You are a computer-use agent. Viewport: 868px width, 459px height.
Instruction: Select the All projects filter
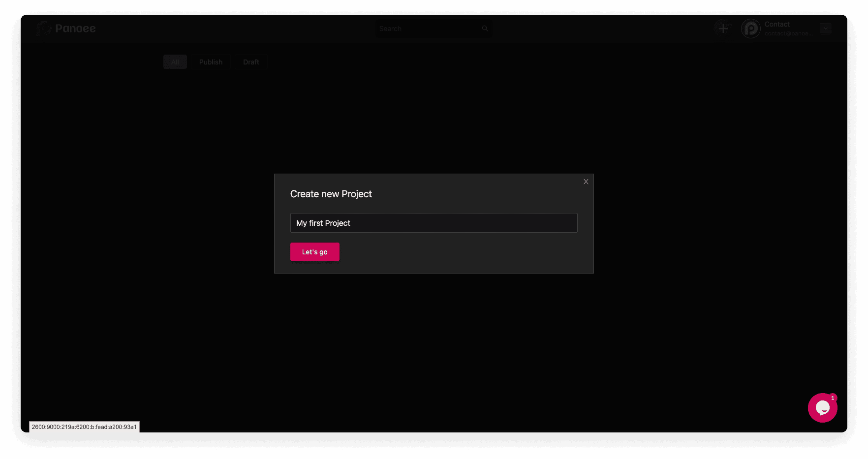tap(175, 61)
